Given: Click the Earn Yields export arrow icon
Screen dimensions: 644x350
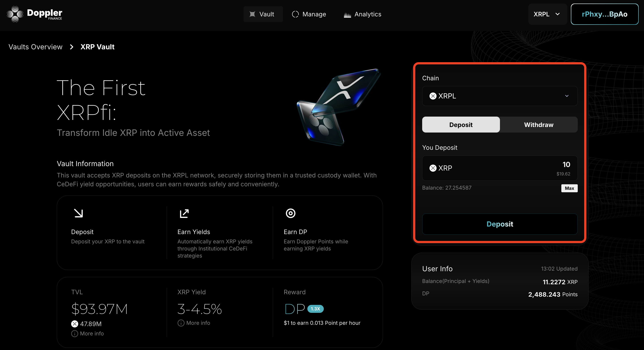Looking at the screenshot, I should pos(184,213).
